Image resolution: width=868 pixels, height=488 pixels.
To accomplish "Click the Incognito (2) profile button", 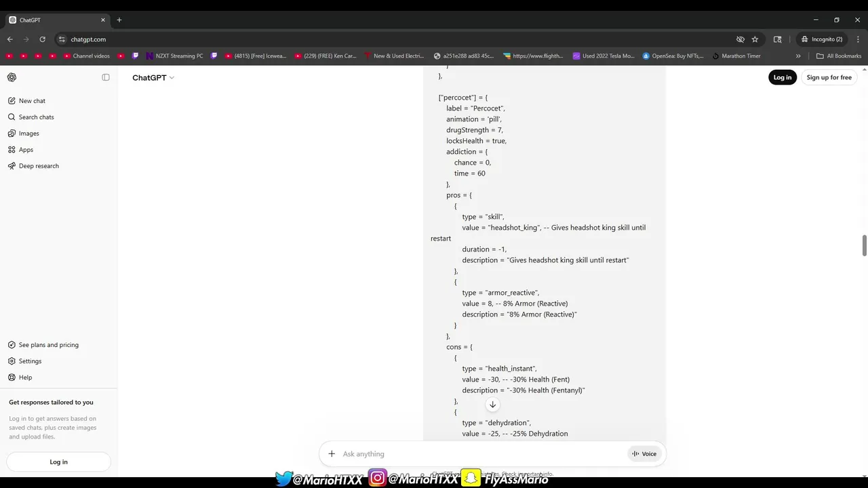I will (822, 39).
